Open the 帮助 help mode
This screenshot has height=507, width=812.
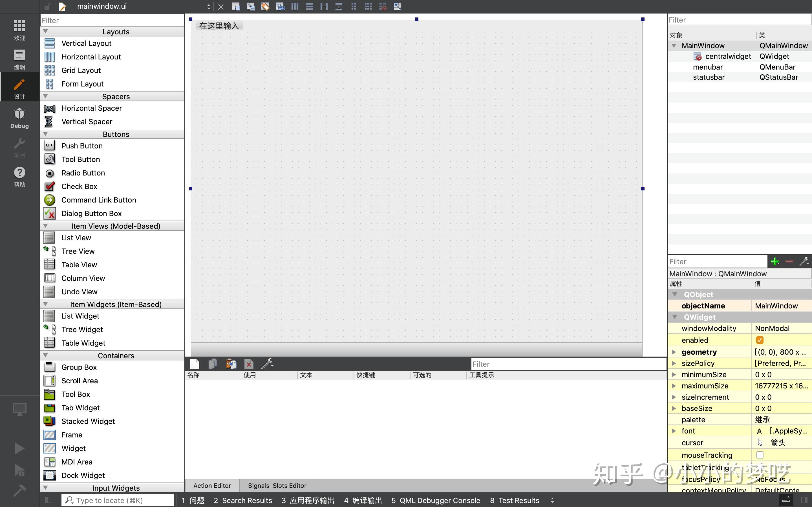click(x=19, y=177)
